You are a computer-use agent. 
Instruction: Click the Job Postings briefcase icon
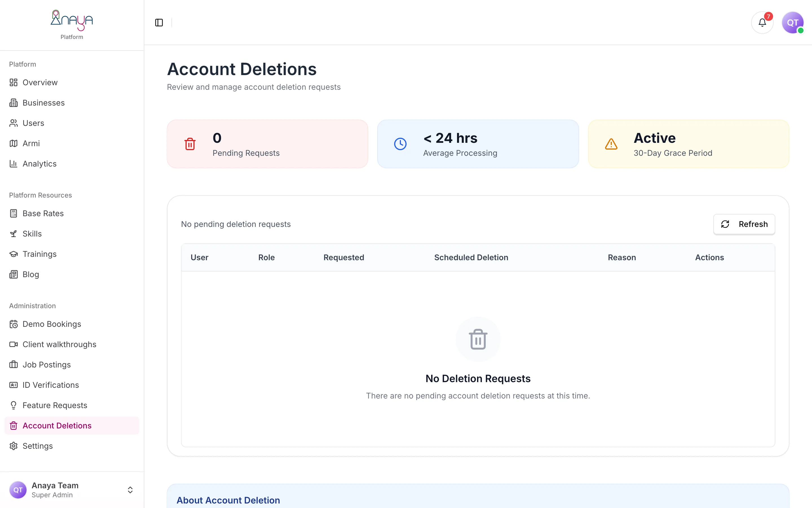pyautogui.click(x=14, y=365)
